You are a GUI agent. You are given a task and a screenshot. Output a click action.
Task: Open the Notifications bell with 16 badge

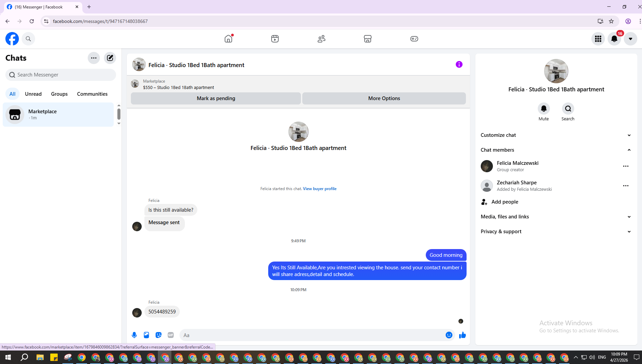[x=614, y=39]
